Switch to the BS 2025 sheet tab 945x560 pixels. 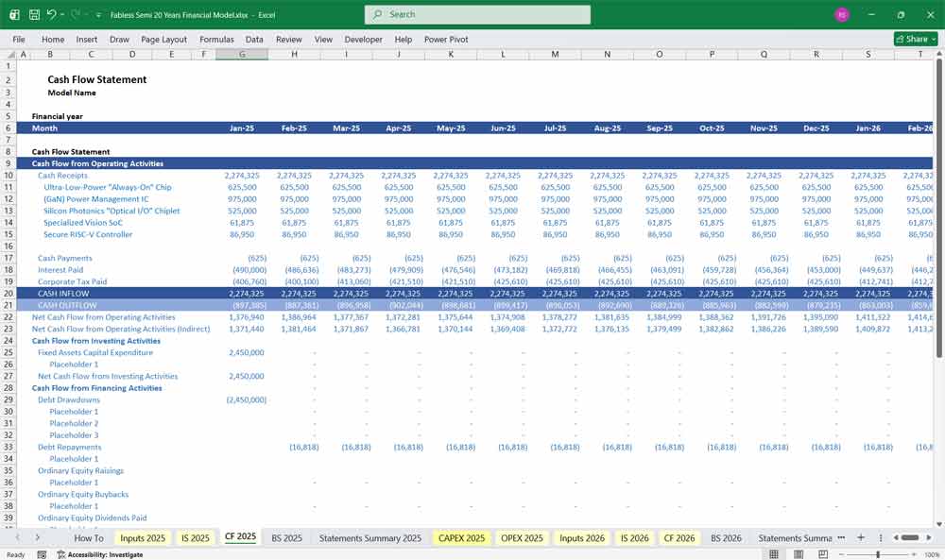[287, 537]
